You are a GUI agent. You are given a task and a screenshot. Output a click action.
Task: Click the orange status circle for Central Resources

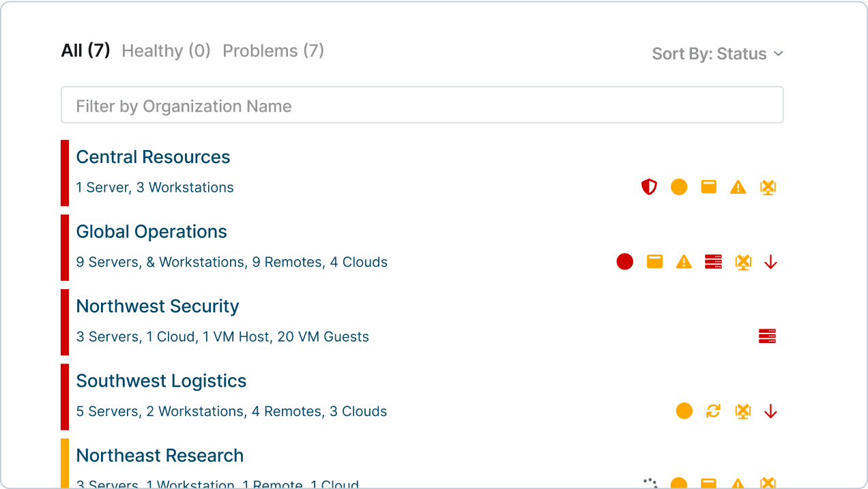click(x=679, y=187)
